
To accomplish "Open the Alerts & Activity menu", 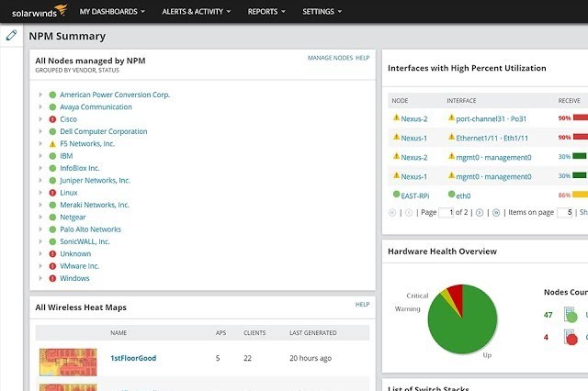I will coord(196,12).
